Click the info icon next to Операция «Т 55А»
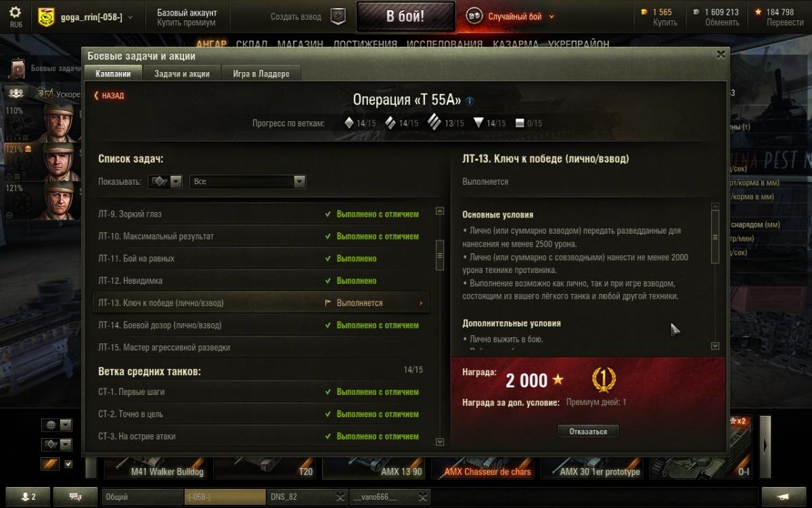The width and height of the screenshot is (812, 508). tap(470, 101)
